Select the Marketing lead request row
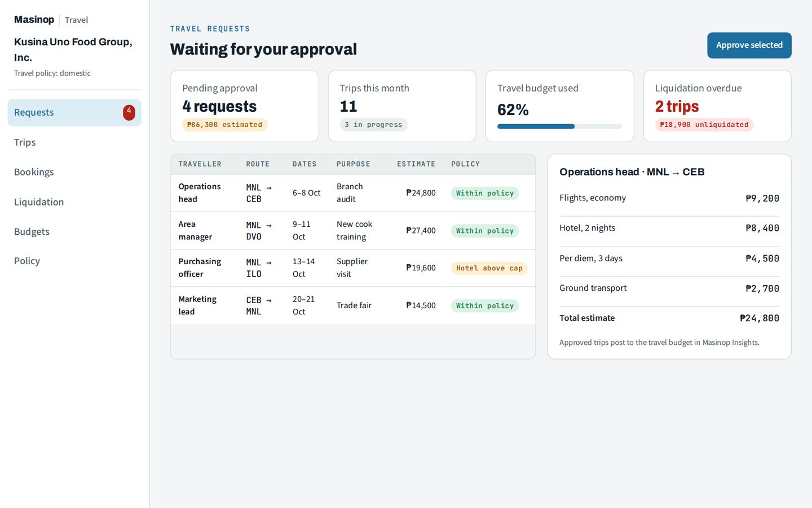The width and height of the screenshot is (812, 508). [353, 305]
